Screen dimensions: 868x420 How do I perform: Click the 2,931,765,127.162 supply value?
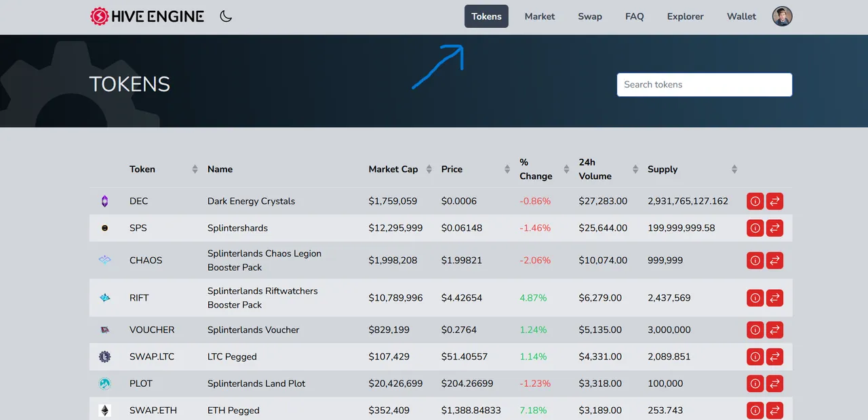point(688,202)
